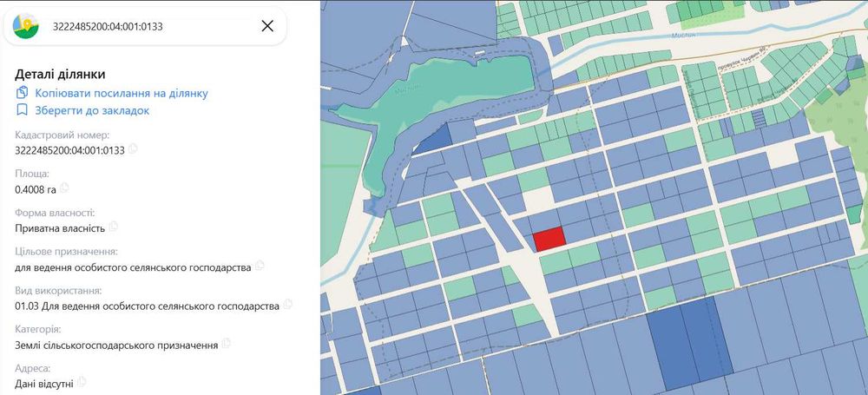Click the Категорія field label

37,329
